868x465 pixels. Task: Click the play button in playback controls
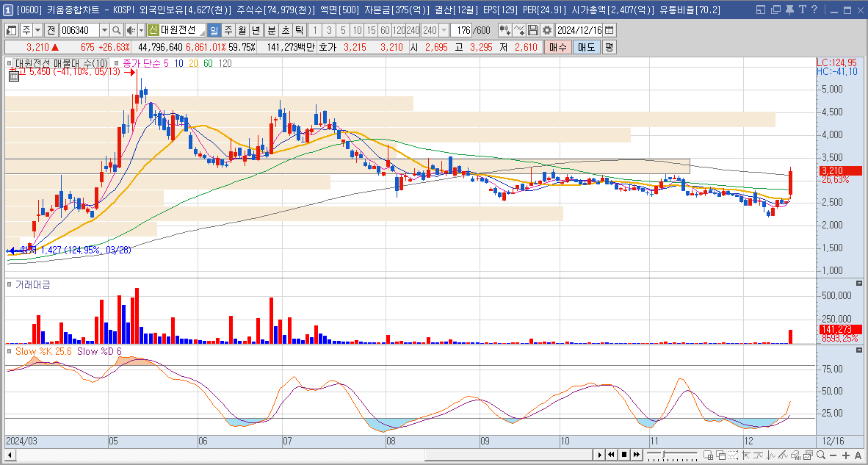(599, 455)
